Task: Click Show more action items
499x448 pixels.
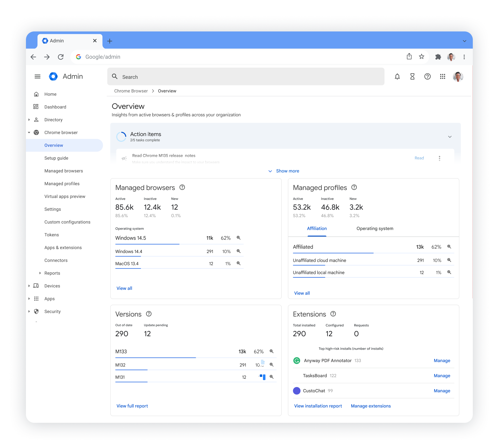Action: [284, 171]
